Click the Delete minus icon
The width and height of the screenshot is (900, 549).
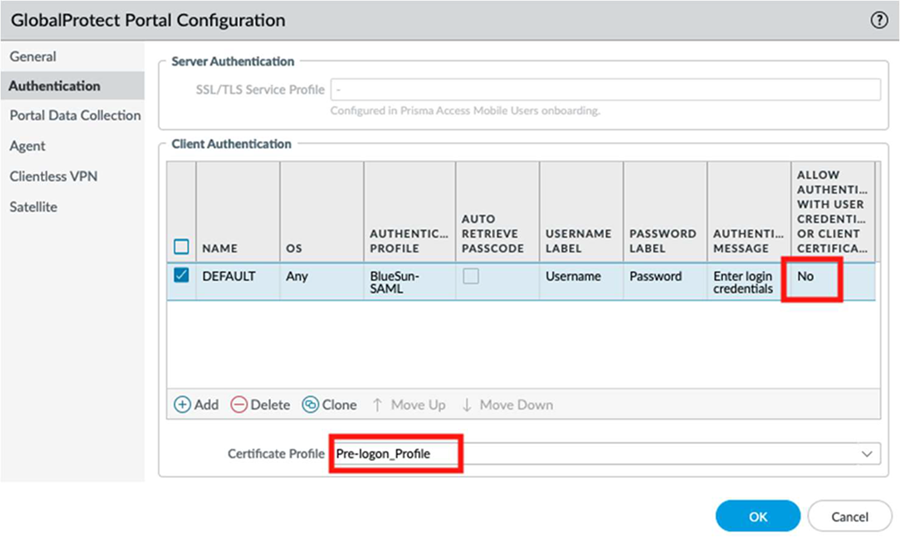pos(239,405)
